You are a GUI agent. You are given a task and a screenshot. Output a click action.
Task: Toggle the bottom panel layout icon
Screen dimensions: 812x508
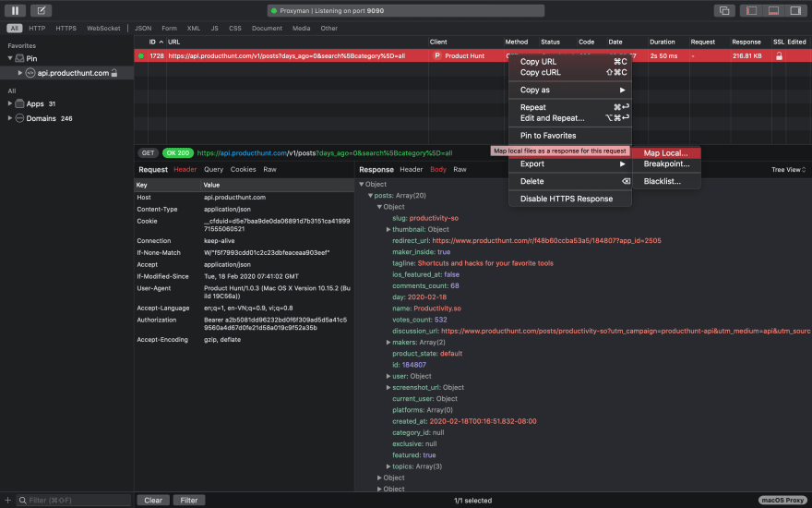(773, 10)
